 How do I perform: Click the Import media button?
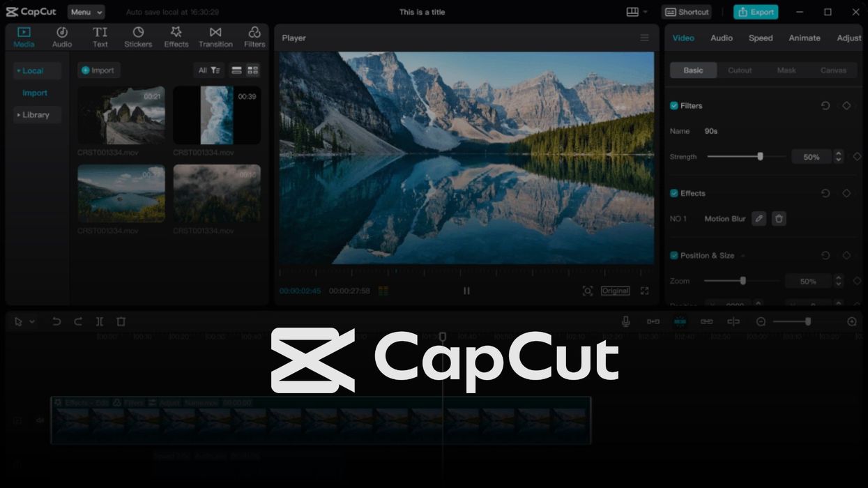point(98,70)
